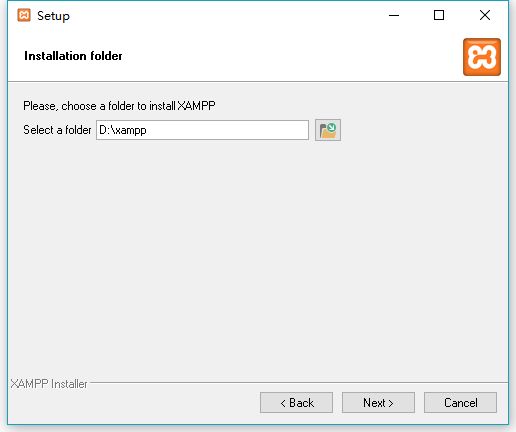Click the right chevron on Next button
Screen dimensions: 516x432
click(391, 404)
